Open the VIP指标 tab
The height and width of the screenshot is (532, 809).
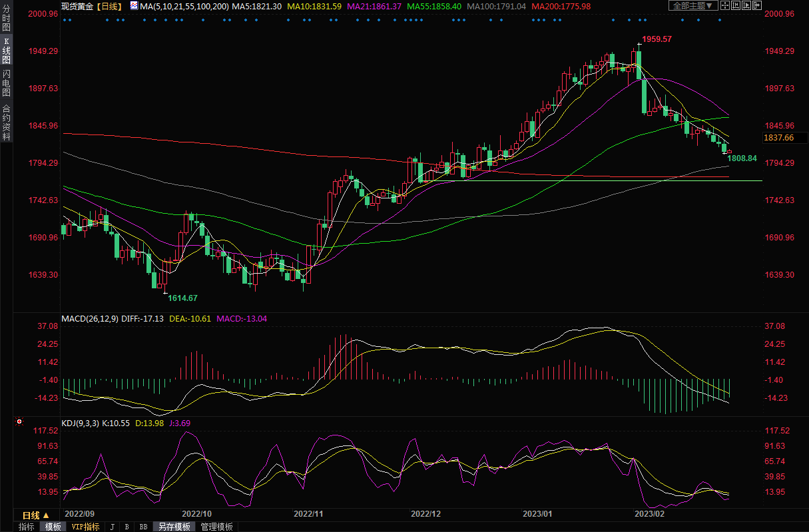pyautogui.click(x=85, y=527)
